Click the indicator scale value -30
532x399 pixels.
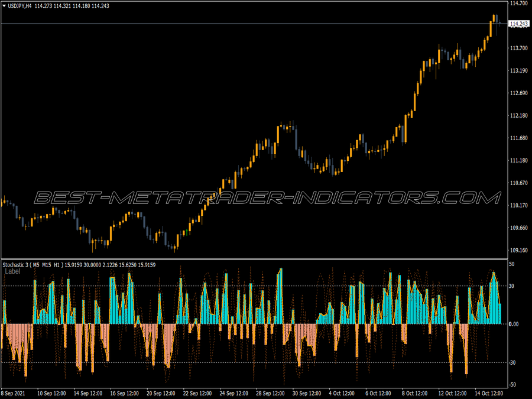click(512, 362)
